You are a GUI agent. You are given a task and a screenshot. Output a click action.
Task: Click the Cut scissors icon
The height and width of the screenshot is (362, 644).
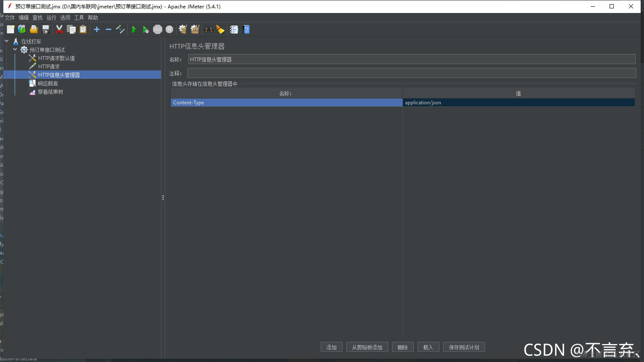click(x=59, y=29)
